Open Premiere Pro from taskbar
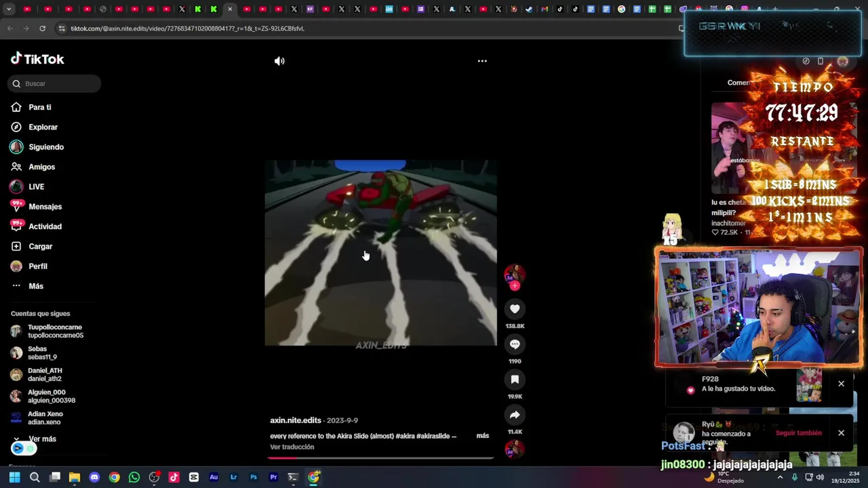868x488 pixels. tap(273, 477)
